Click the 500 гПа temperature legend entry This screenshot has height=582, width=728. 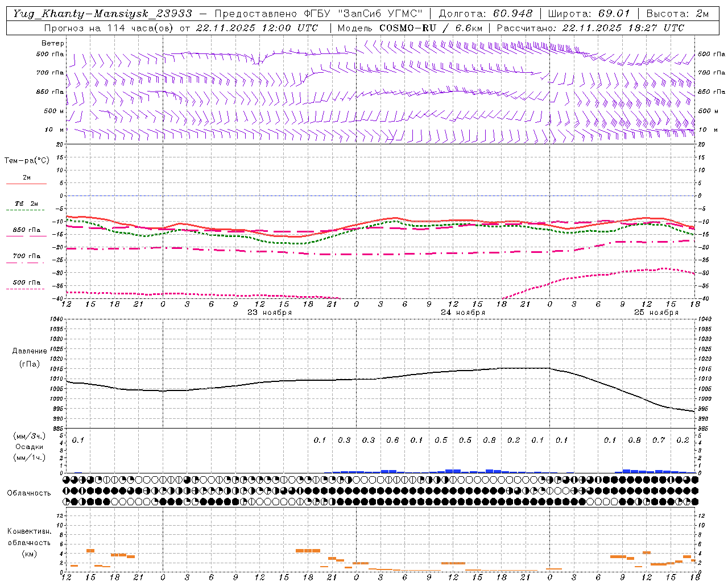[x=26, y=282]
